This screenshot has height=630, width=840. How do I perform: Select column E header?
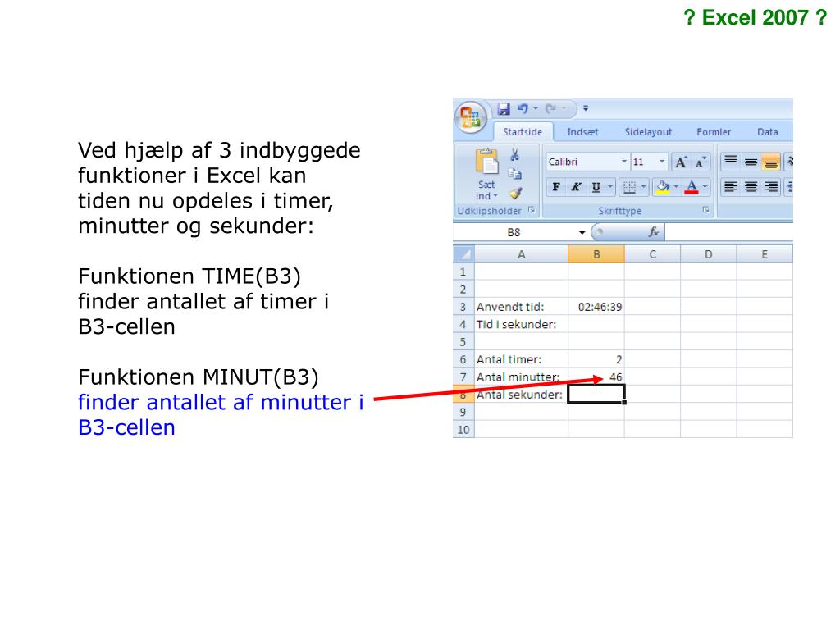pos(765,254)
